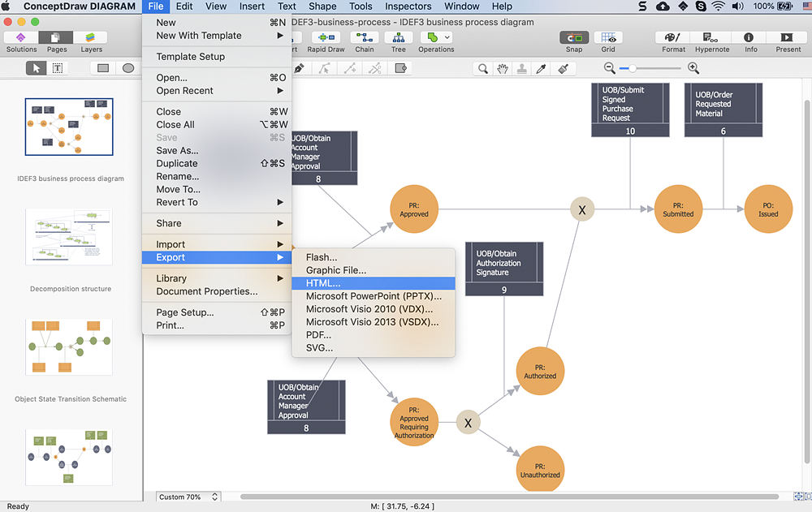Expand the Operations dropdown

[447, 38]
